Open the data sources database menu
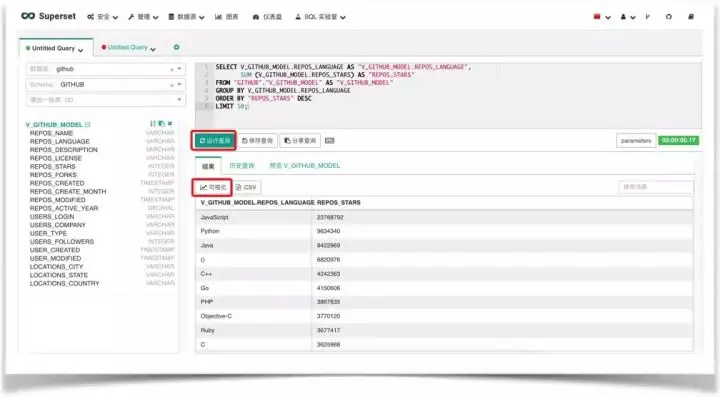 186,17
